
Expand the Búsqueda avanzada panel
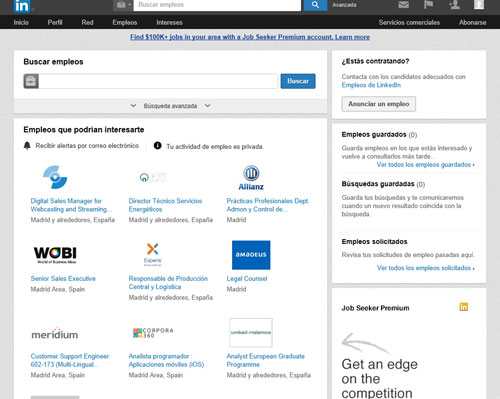(170, 106)
